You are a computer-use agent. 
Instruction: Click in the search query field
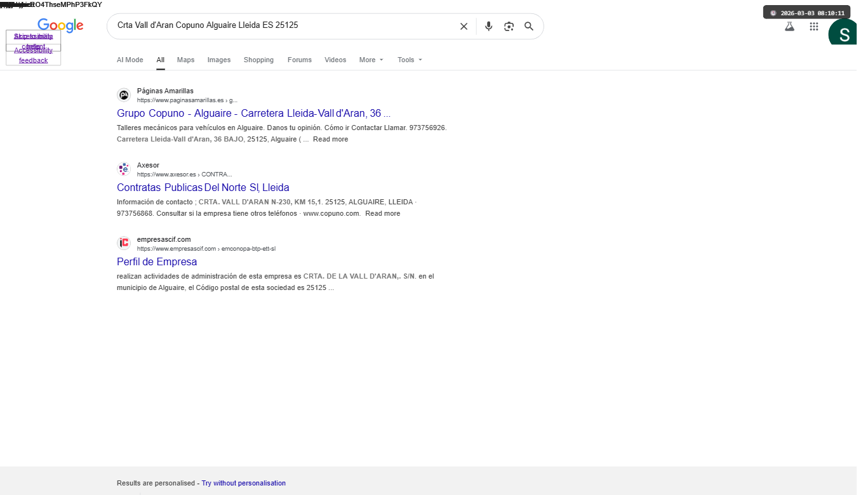[x=283, y=26]
